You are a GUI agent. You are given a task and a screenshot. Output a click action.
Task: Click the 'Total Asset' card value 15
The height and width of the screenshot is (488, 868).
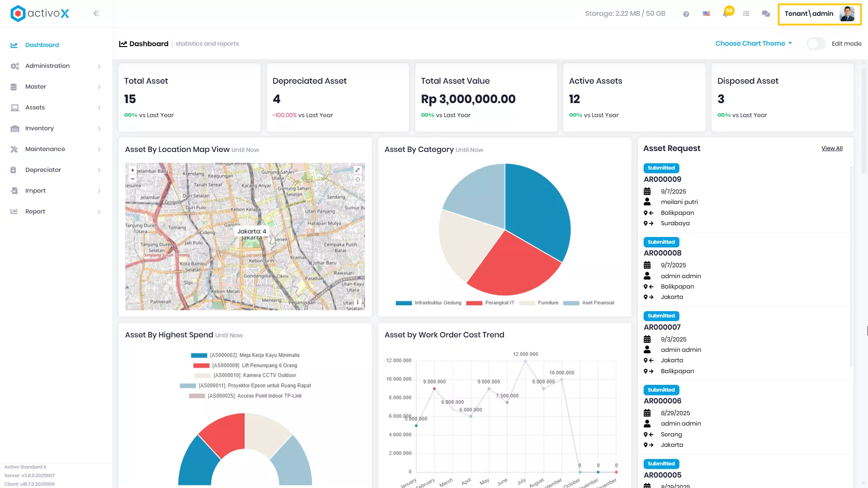[x=130, y=99]
